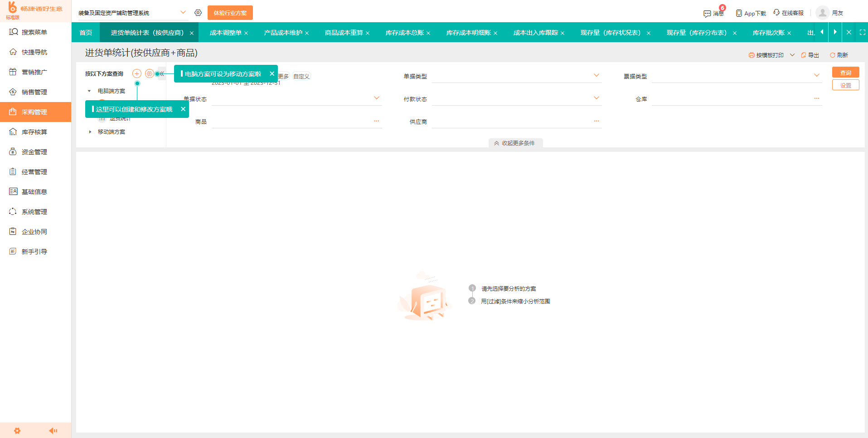Click the add scheme plus icon
The image size is (868, 438).
137,73
